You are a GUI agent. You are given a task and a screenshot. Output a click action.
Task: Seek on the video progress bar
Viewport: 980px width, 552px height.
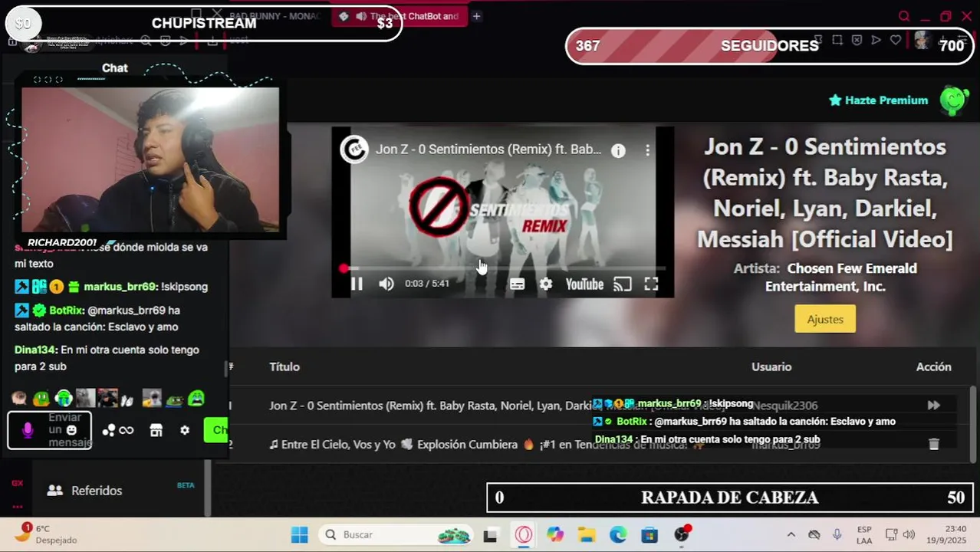pos(503,268)
